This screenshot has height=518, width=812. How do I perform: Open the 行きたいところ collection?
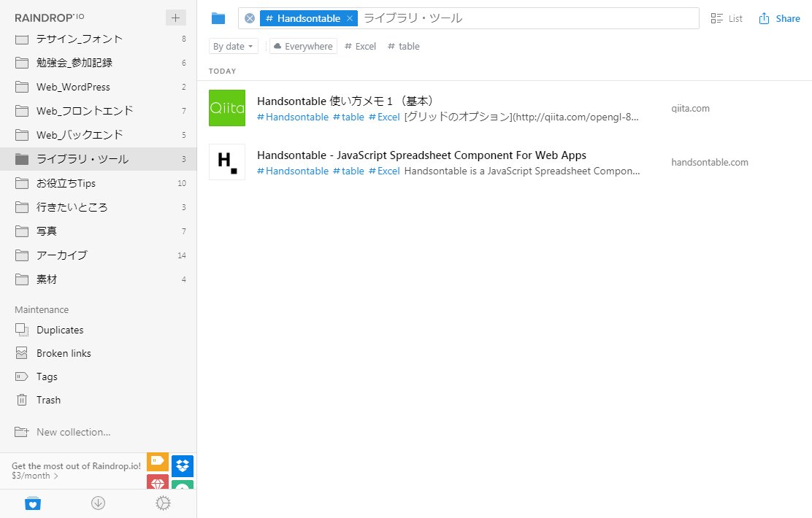tap(99, 207)
